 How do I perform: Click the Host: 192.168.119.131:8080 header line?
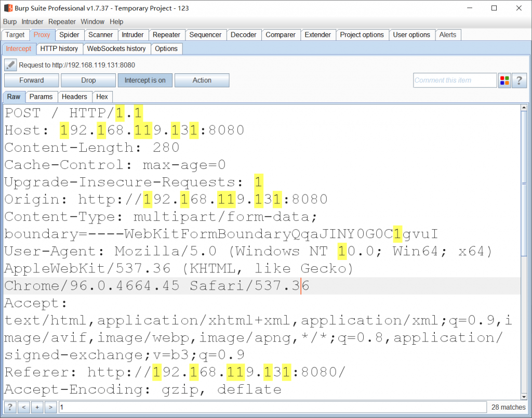125,130
